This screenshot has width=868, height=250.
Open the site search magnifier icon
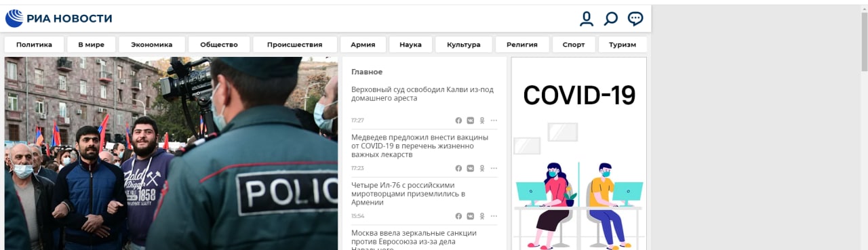(x=611, y=19)
